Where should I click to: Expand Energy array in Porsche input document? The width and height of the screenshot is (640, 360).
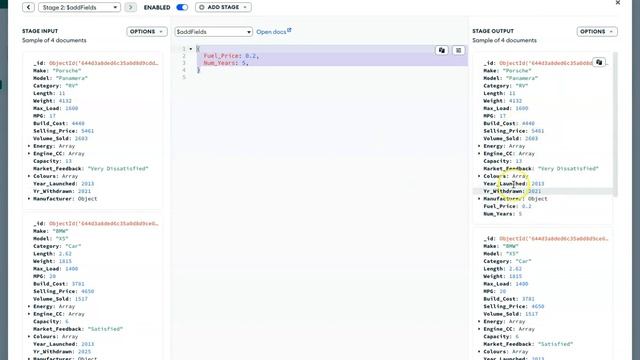pos(29,146)
